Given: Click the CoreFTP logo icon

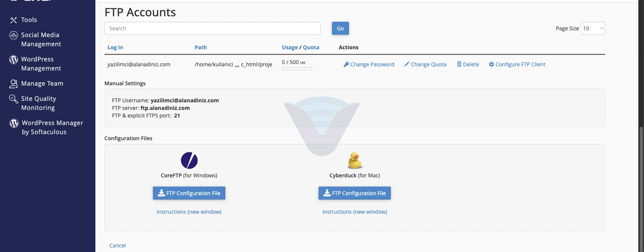Looking at the screenshot, I should click(189, 160).
